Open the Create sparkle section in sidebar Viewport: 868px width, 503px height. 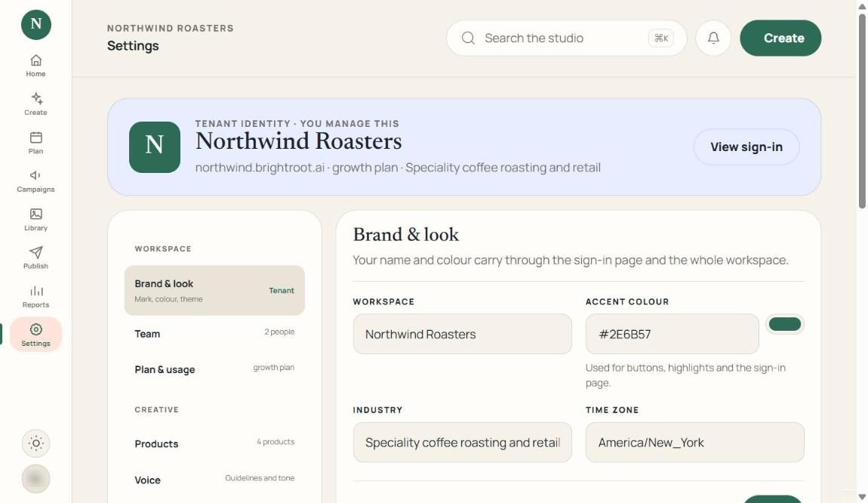tap(35, 104)
